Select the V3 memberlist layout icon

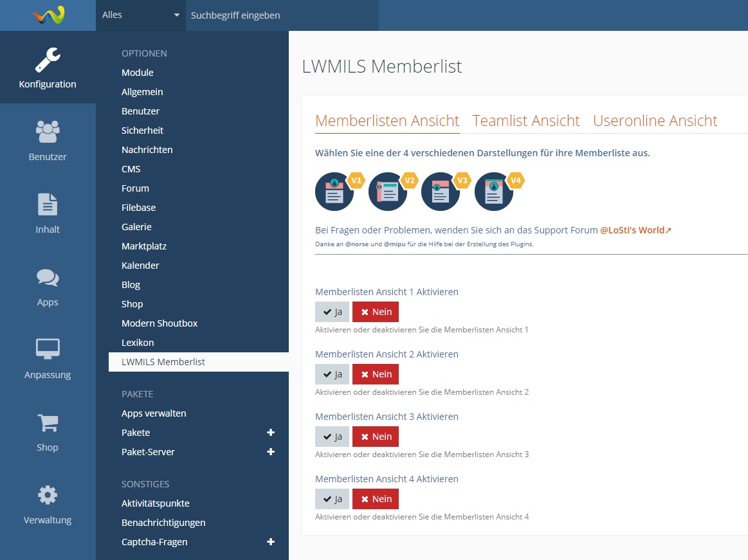441,192
